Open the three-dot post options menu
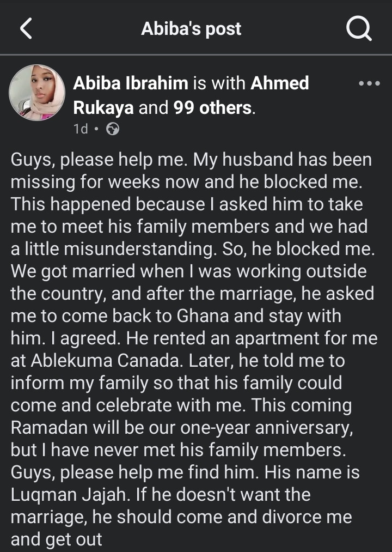 (x=369, y=84)
